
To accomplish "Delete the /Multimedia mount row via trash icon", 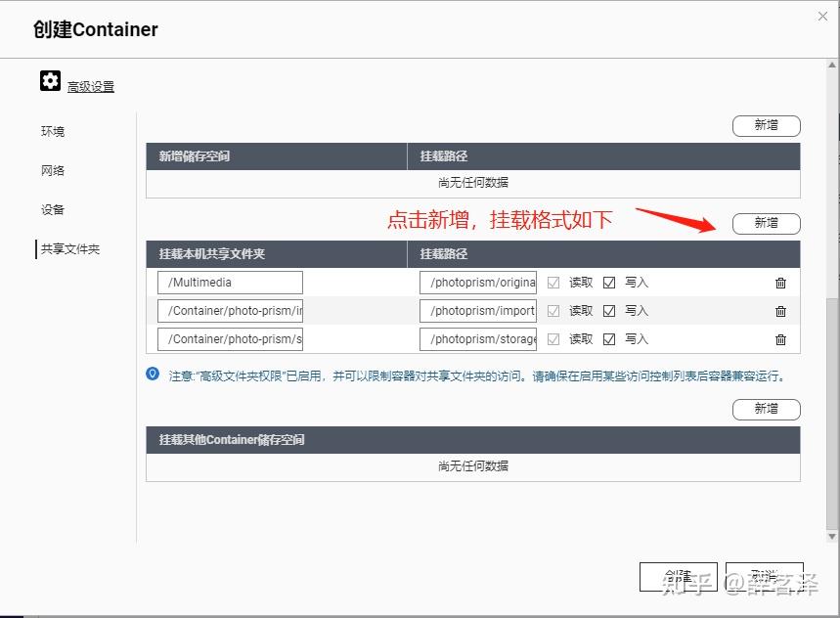I will (x=779, y=283).
